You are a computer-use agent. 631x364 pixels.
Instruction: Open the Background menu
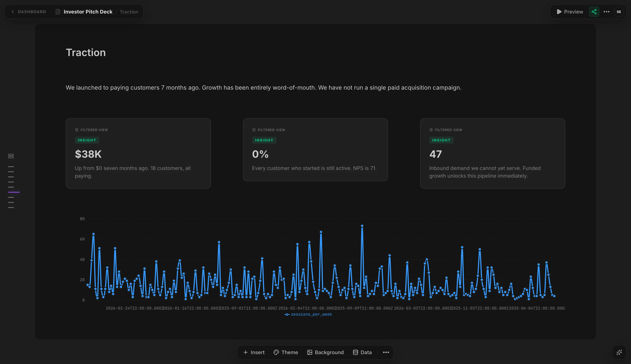click(x=325, y=352)
